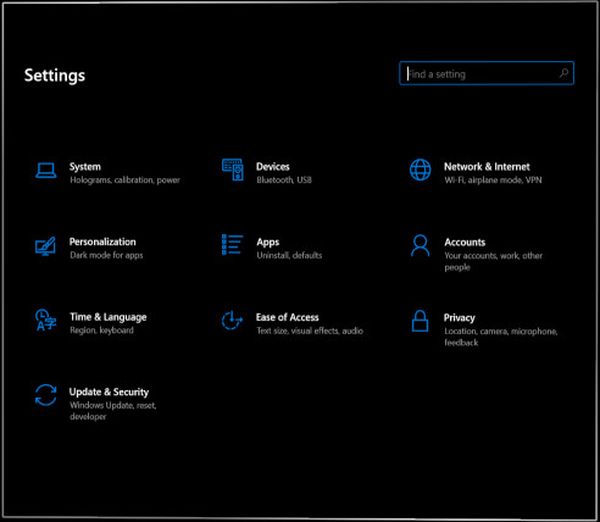Click the Privacy padlock icon
This screenshot has width=600, height=522.
pos(420,321)
